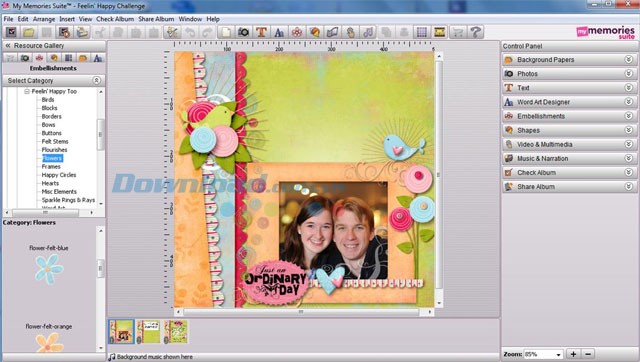Toggle the grid toolbar icon

click(422, 32)
